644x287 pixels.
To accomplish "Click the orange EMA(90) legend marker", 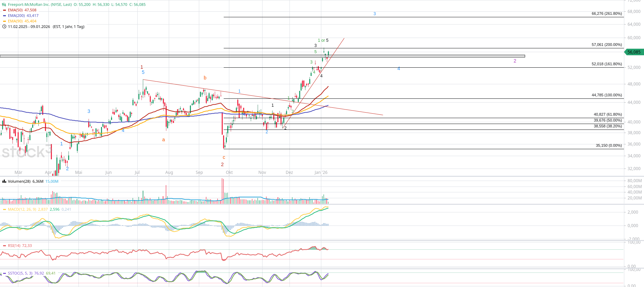I will point(4,21).
